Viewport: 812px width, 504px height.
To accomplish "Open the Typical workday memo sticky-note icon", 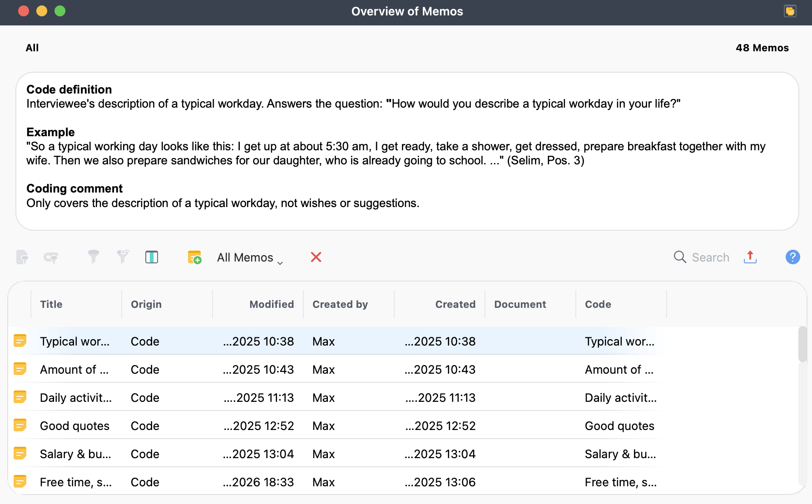I will point(20,341).
